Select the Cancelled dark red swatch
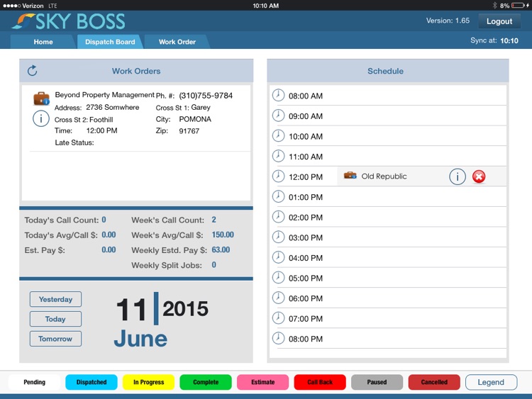 (434, 382)
